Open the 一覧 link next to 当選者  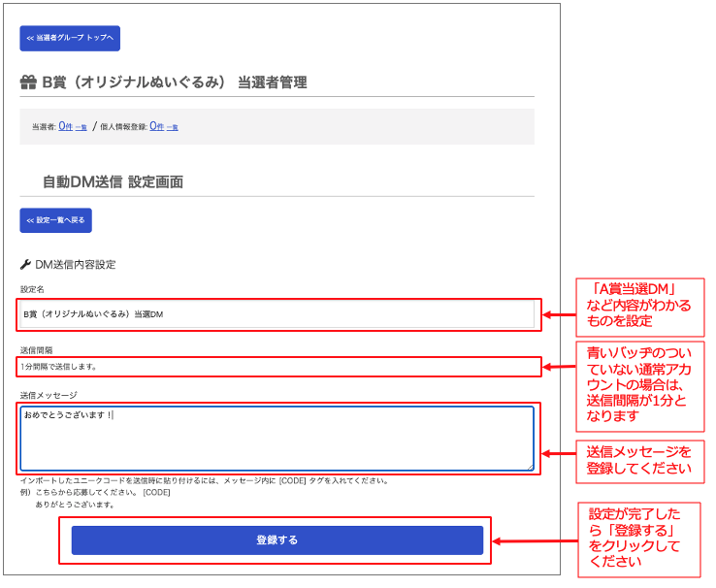point(81,127)
